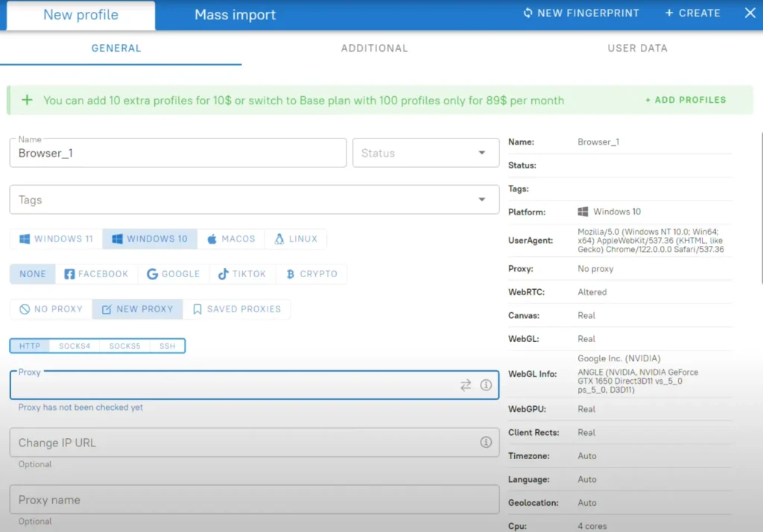Image resolution: width=763 pixels, height=532 pixels.
Task: Switch to the User Data tab
Action: [x=638, y=48]
